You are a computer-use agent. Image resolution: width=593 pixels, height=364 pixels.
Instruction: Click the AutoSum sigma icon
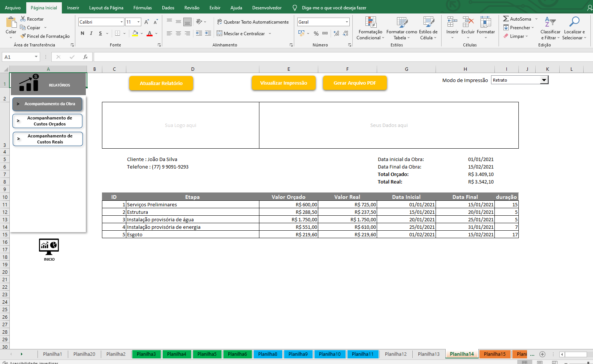[x=506, y=19]
